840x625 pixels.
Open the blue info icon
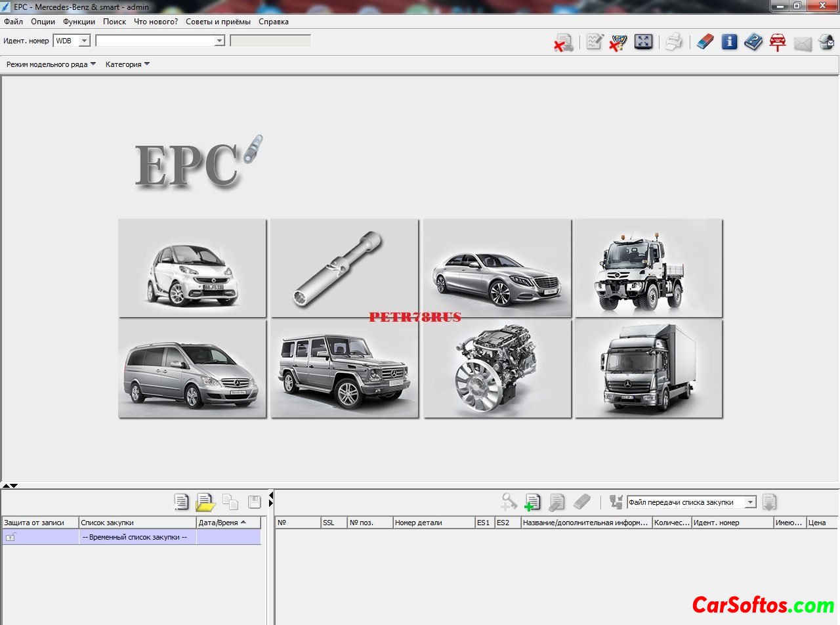[729, 43]
